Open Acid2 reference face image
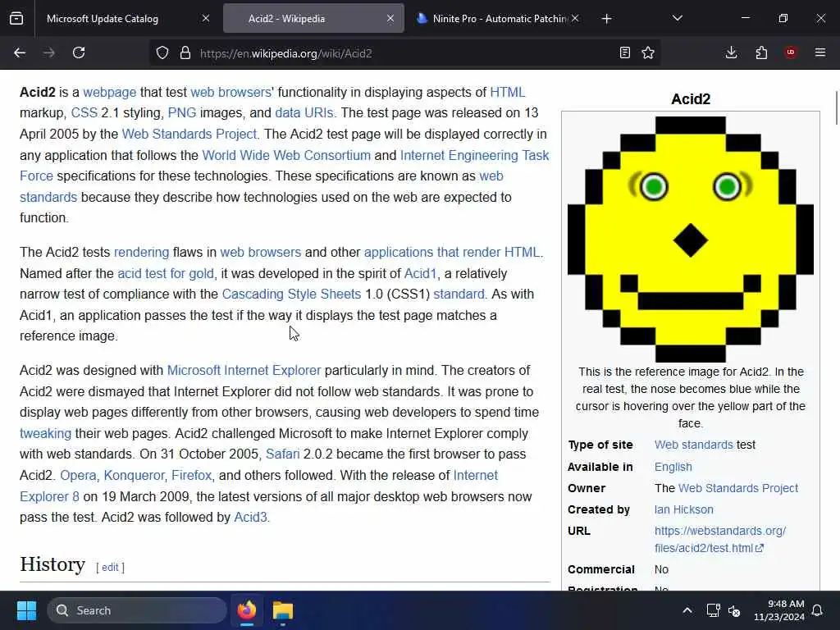This screenshot has height=630, width=840. point(691,239)
